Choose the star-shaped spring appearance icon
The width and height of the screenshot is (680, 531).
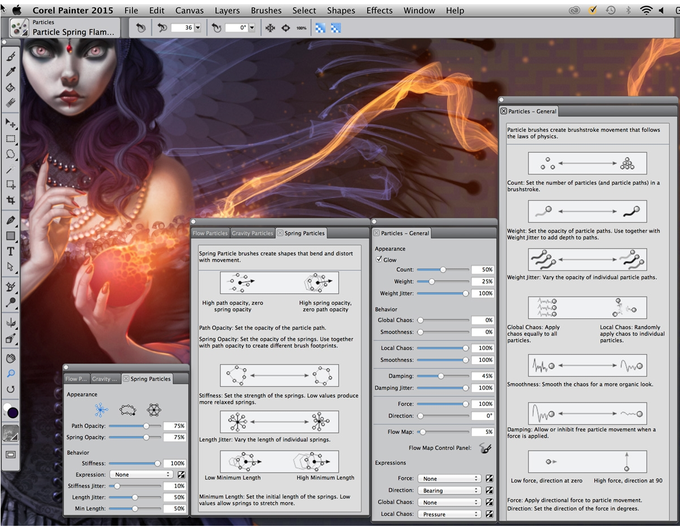[101, 409]
